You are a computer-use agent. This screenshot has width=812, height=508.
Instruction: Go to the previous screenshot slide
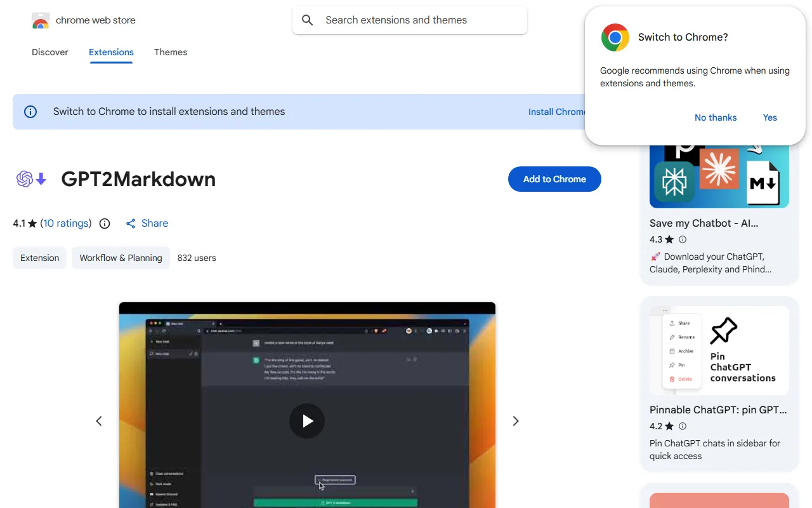click(x=99, y=421)
